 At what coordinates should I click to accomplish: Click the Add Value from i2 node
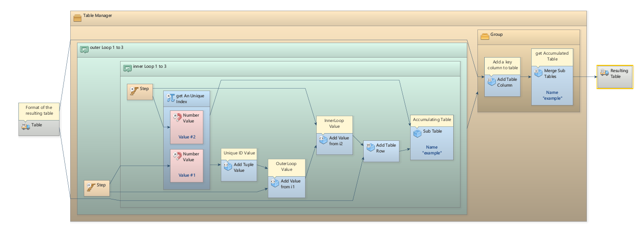click(334, 141)
